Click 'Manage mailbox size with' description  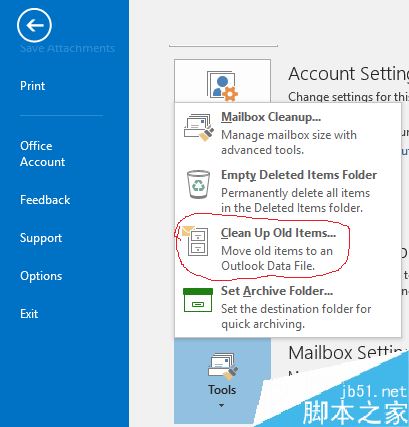[x=289, y=135]
